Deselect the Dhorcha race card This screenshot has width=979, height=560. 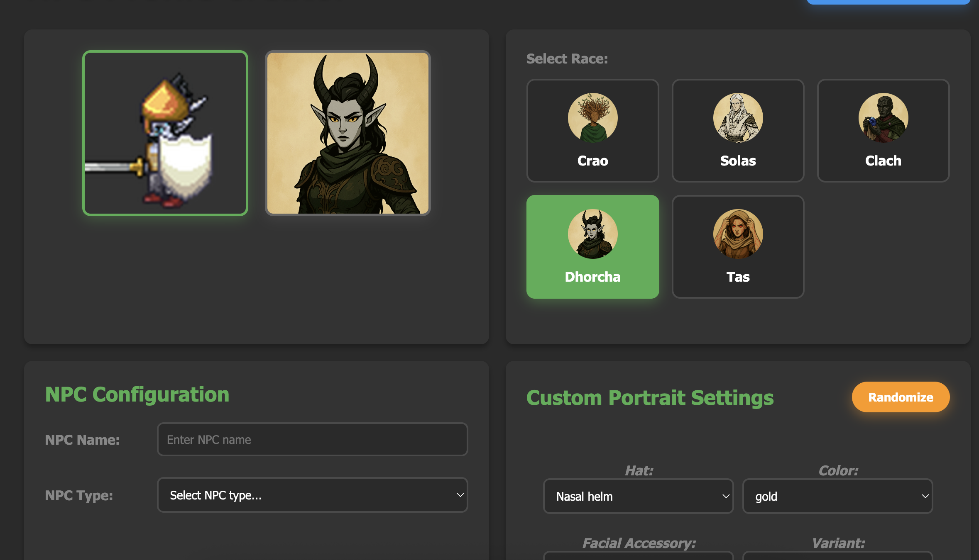[592, 247]
